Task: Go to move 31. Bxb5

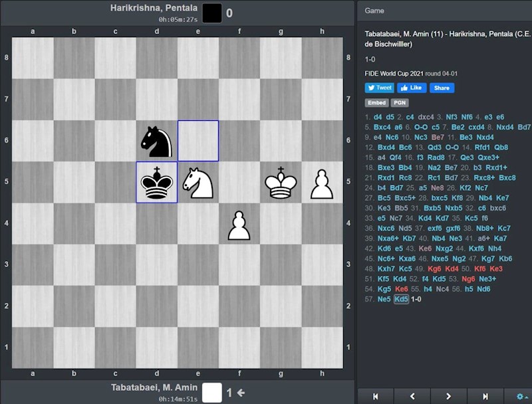Action: pos(432,208)
